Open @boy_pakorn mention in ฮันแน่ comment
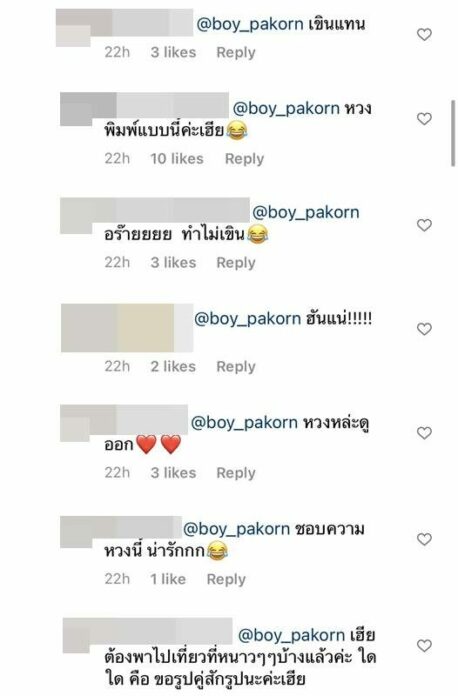This screenshot has width=458, height=696. click(x=248, y=319)
